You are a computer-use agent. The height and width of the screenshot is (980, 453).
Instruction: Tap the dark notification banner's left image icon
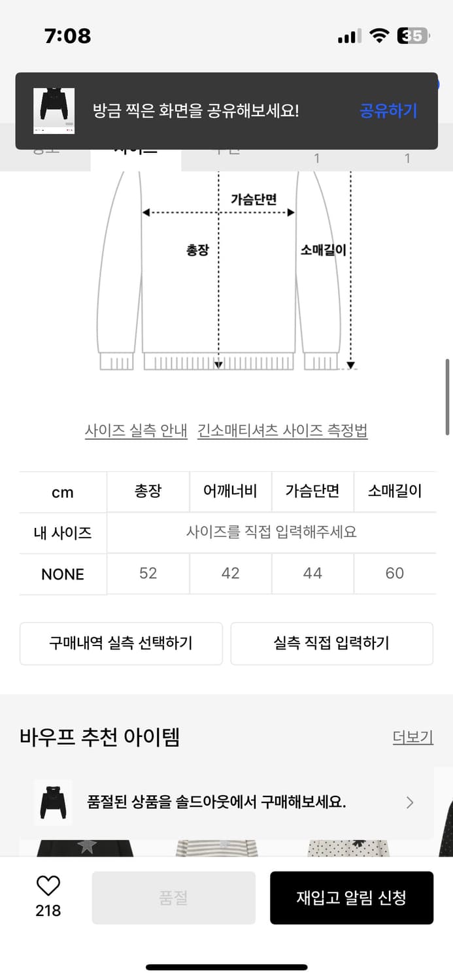(x=53, y=110)
